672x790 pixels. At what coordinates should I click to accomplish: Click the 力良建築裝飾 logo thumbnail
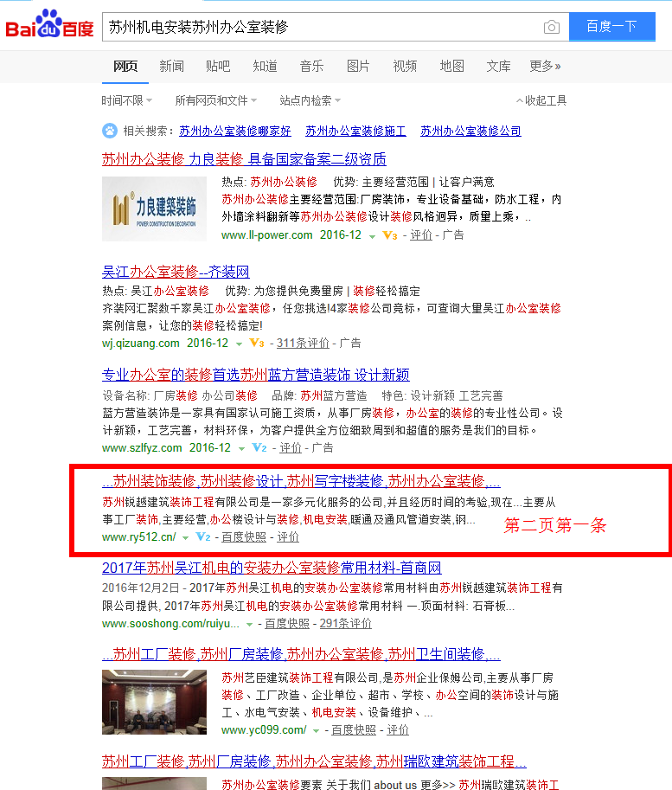[x=154, y=209]
